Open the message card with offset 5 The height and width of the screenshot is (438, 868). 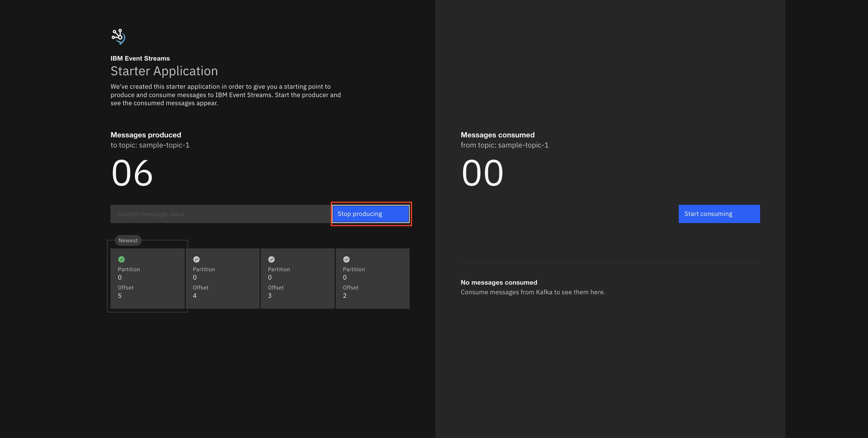[148, 279]
